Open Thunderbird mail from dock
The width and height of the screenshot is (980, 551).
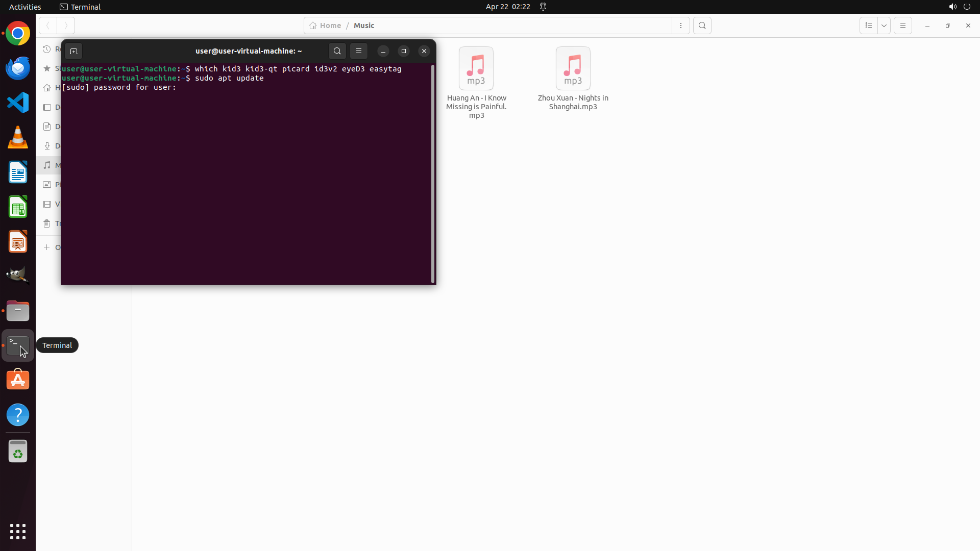click(x=18, y=68)
